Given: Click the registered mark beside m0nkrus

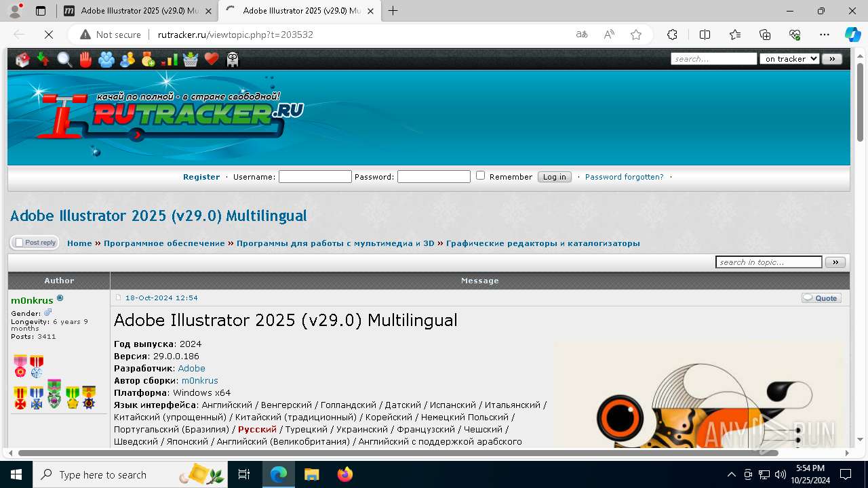Looking at the screenshot, I should 60,298.
